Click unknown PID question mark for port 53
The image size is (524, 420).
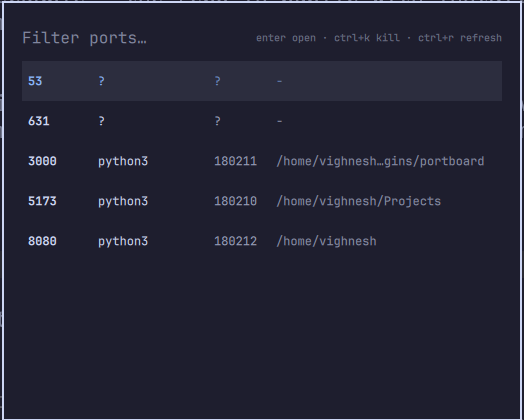pyautogui.click(x=217, y=81)
